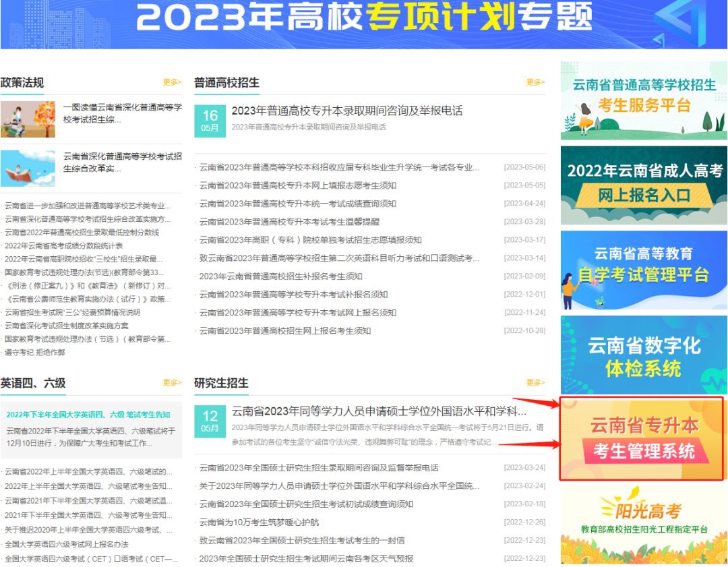This screenshot has width=728, height=567.
Task: Expand 更多 for 研究生招生 section
Action: [x=535, y=382]
